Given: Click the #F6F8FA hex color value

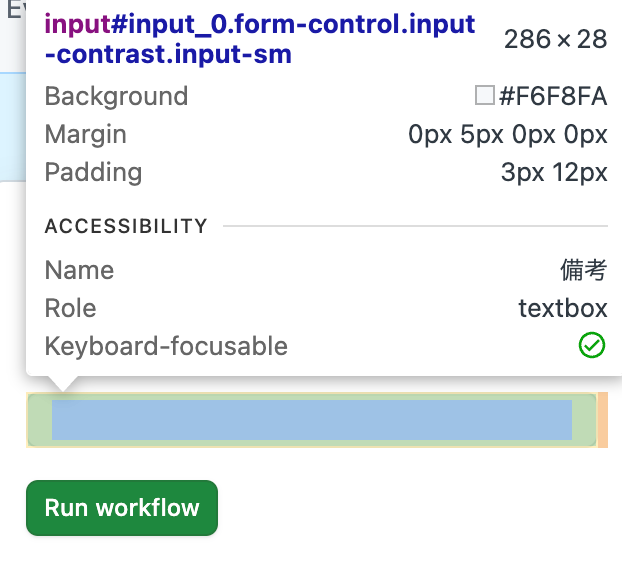Looking at the screenshot, I should tap(553, 96).
